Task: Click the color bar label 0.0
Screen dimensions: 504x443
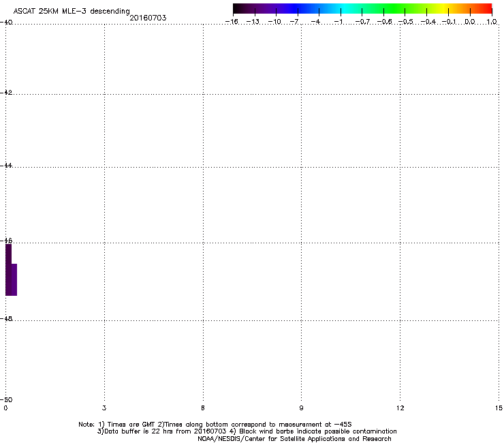Action: tap(470, 22)
